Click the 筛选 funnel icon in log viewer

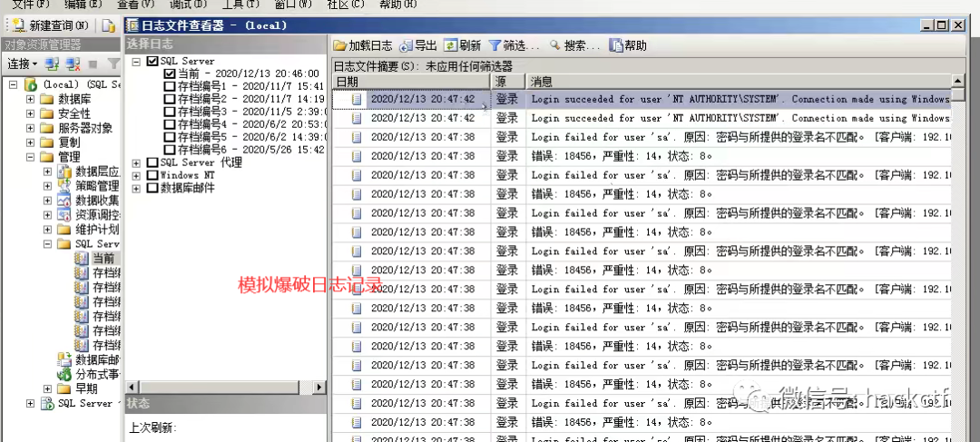click(495, 45)
